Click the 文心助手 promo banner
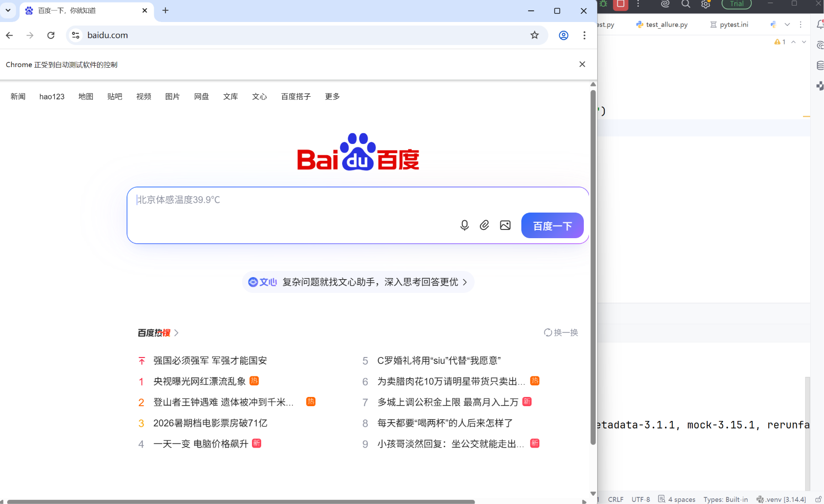Screen dimensions: 824x504 [x=358, y=282]
